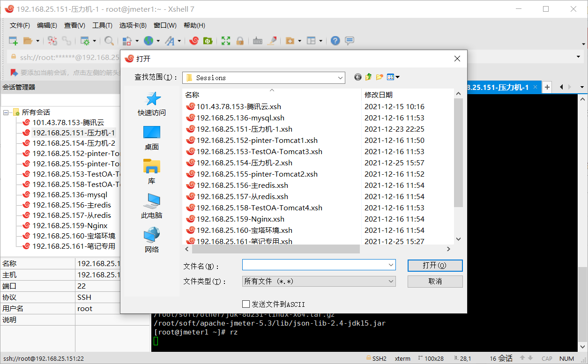Click the chat feedback toolbar icon

[x=350, y=41]
